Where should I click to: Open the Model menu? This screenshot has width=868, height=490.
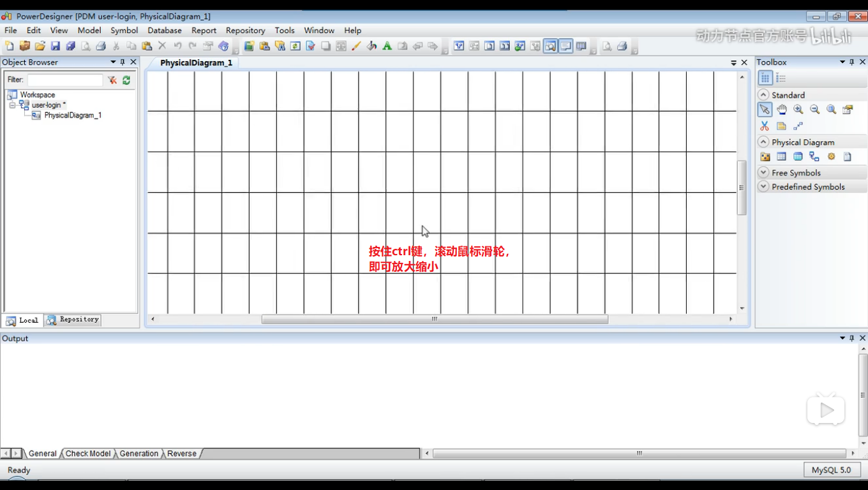click(x=89, y=30)
